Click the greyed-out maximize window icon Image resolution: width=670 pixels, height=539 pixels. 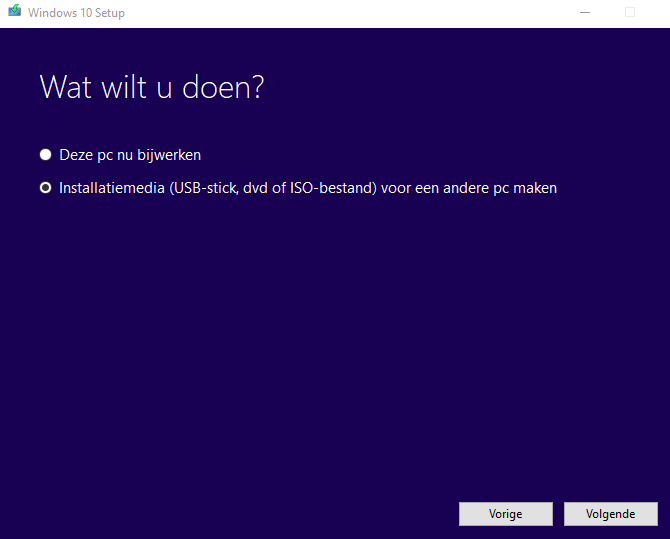point(630,12)
